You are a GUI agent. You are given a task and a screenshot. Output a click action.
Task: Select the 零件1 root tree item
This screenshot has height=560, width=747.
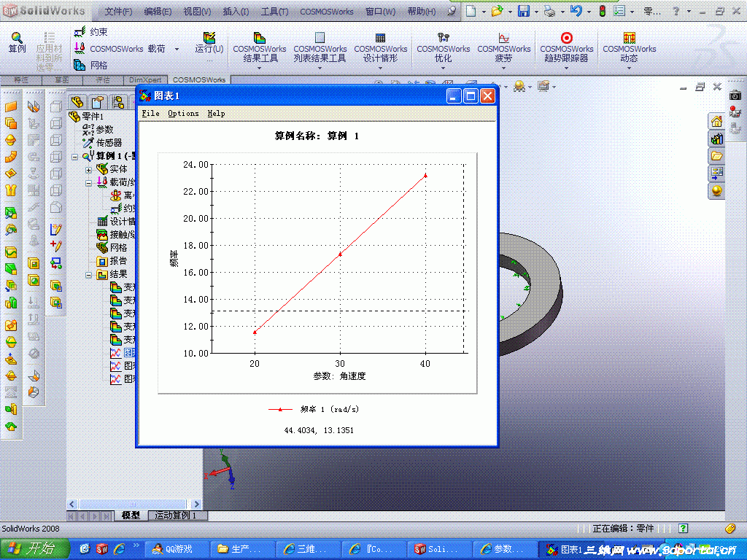86,116
